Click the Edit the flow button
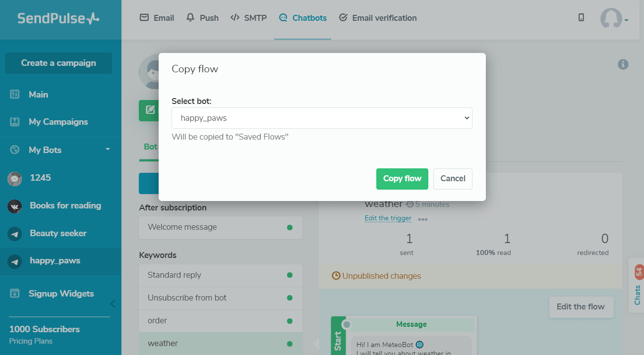This screenshot has height=355, width=644. pos(581,307)
